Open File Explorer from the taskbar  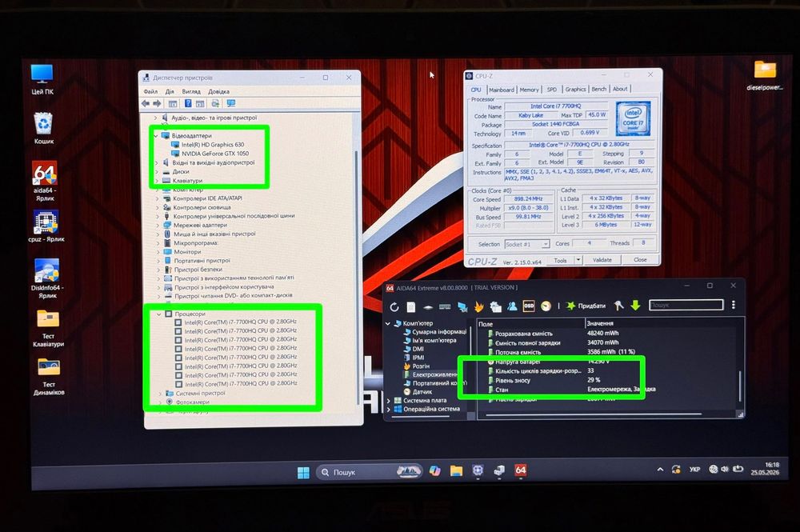click(x=456, y=470)
